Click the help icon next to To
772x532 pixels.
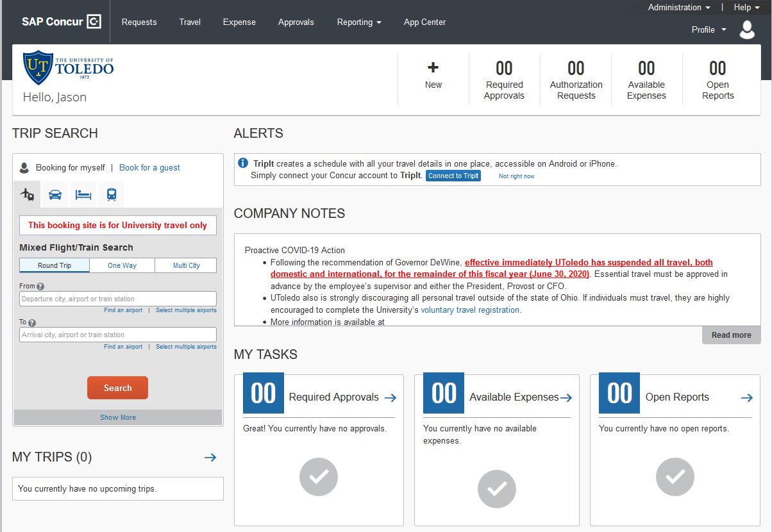tap(32, 323)
